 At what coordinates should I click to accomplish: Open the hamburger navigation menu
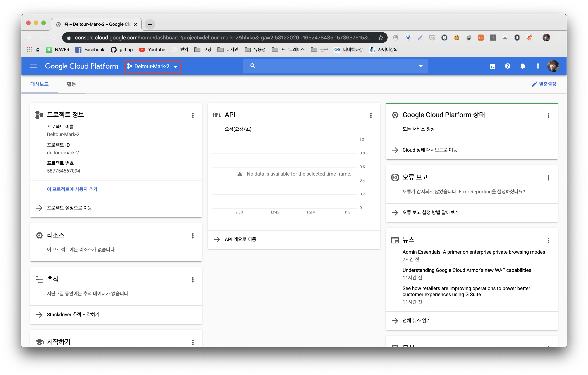[x=33, y=66]
